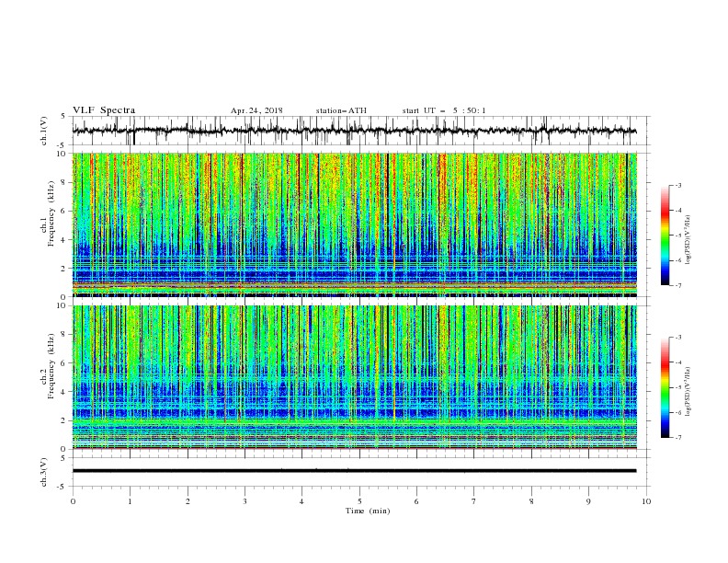
Task: Select the date text "Apr. 24, 2018"
Action: (x=256, y=110)
